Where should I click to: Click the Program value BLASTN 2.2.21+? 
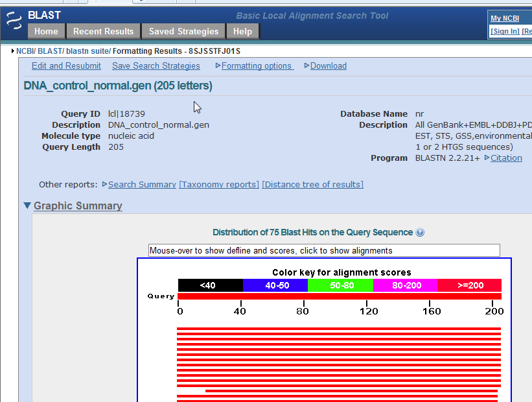[448, 158]
